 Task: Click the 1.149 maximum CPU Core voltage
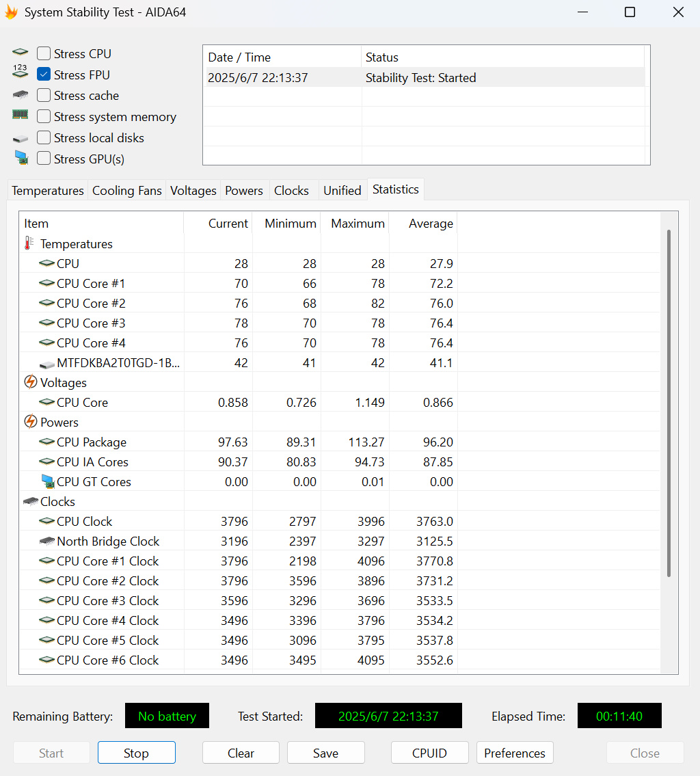pos(370,402)
